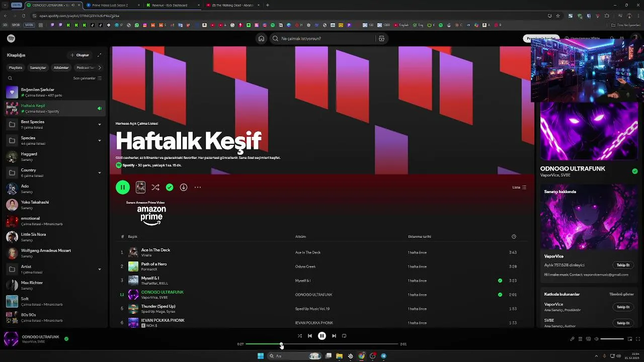Open the 'Son çalınanlar' sort dropdown
Viewport: 644px width, 362px height.
tap(88, 78)
